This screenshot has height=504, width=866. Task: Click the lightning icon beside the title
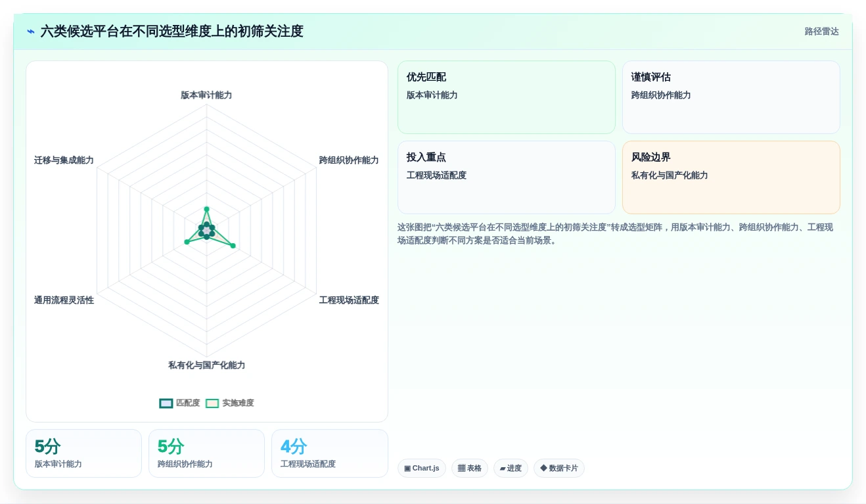click(31, 32)
